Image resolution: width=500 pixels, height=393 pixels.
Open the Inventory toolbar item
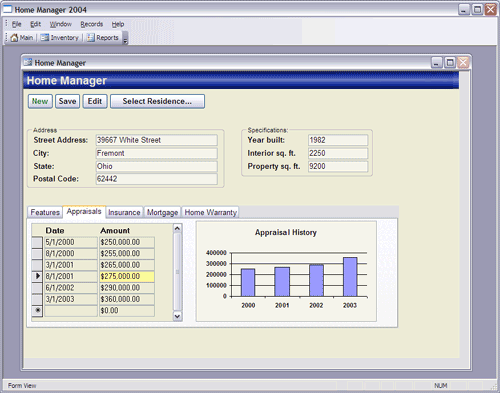(60, 38)
